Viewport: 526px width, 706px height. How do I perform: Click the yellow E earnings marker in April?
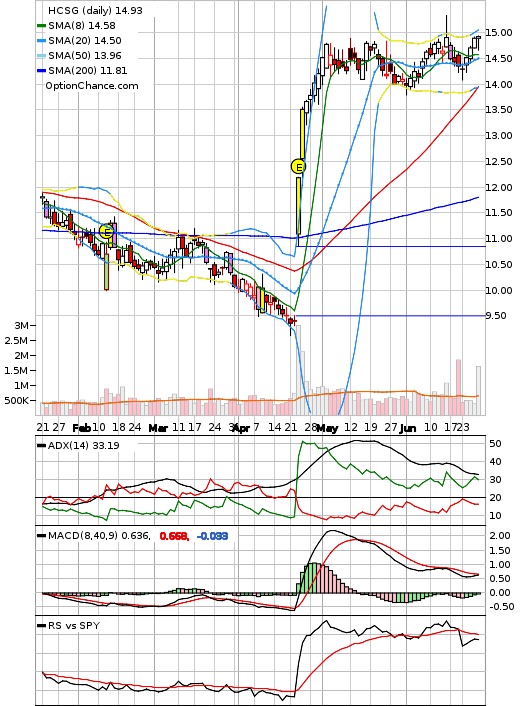click(x=298, y=167)
